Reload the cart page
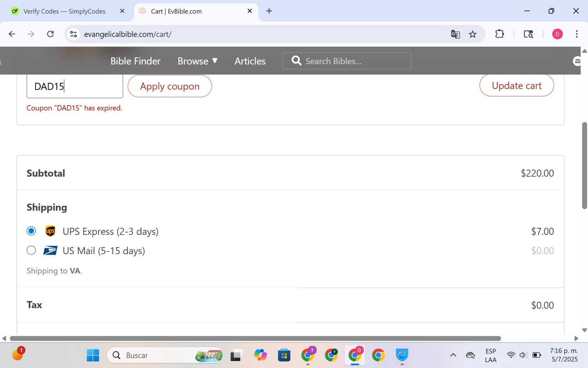Screen dimensions: 588x368 (51, 34)
